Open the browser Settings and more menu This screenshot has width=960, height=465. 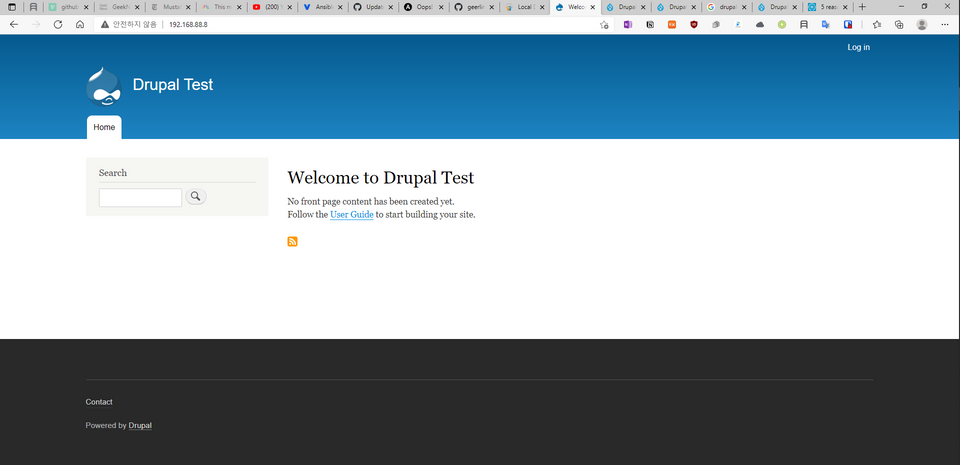click(945, 24)
